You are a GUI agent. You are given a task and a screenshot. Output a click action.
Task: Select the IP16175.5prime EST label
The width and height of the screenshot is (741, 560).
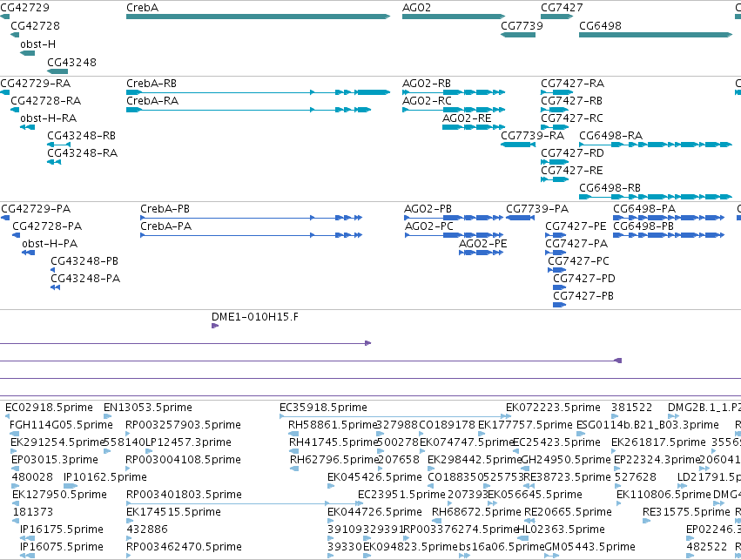tap(62, 530)
